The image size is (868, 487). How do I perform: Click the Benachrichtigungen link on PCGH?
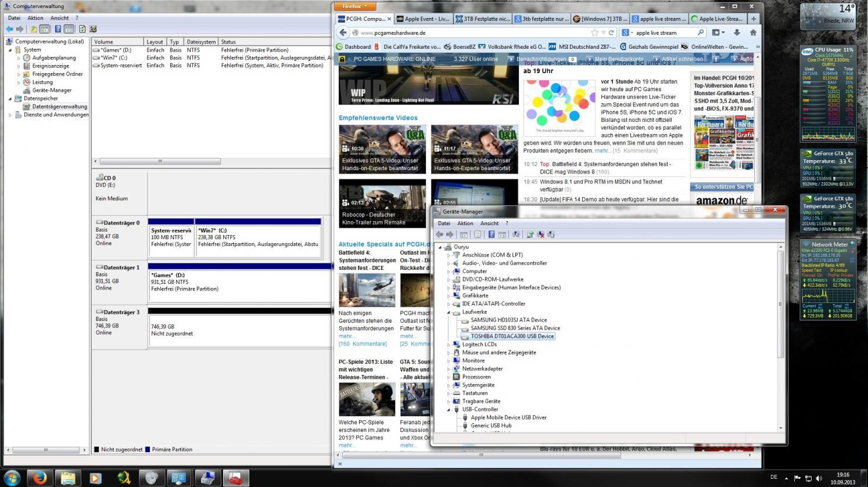click(x=541, y=59)
